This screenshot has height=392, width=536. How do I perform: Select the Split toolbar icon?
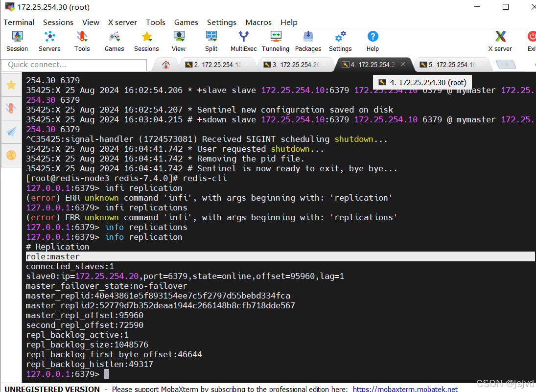pos(211,41)
